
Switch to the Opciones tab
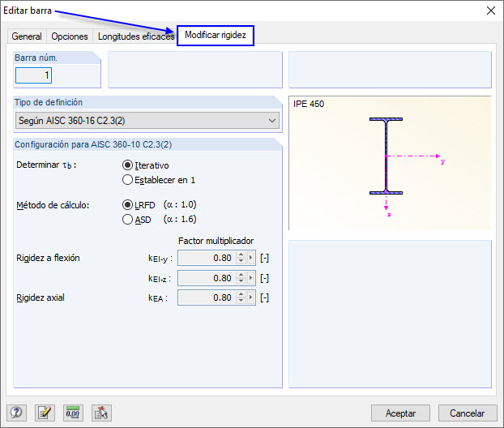point(70,36)
